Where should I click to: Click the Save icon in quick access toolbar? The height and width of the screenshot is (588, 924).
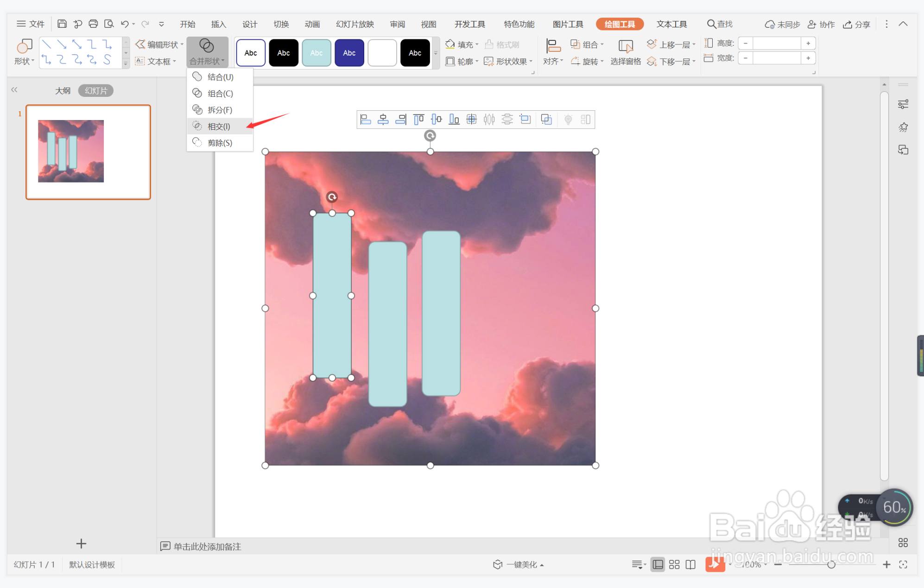[62, 24]
